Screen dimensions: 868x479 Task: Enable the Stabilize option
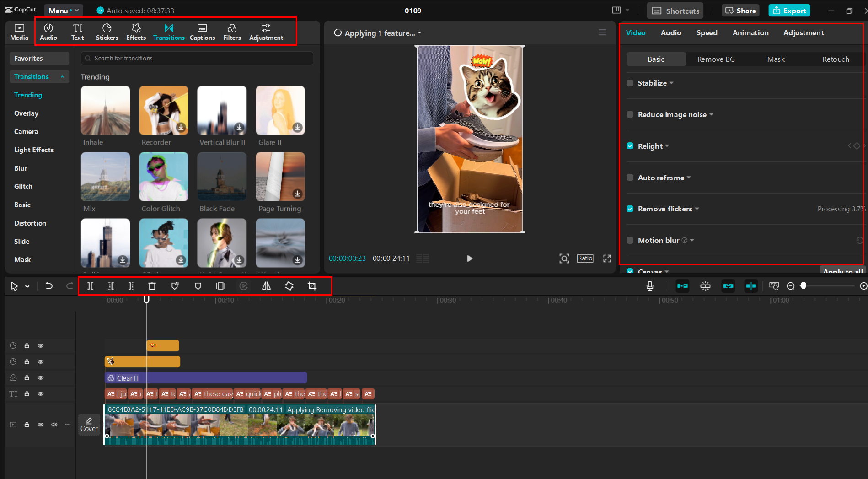(630, 83)
